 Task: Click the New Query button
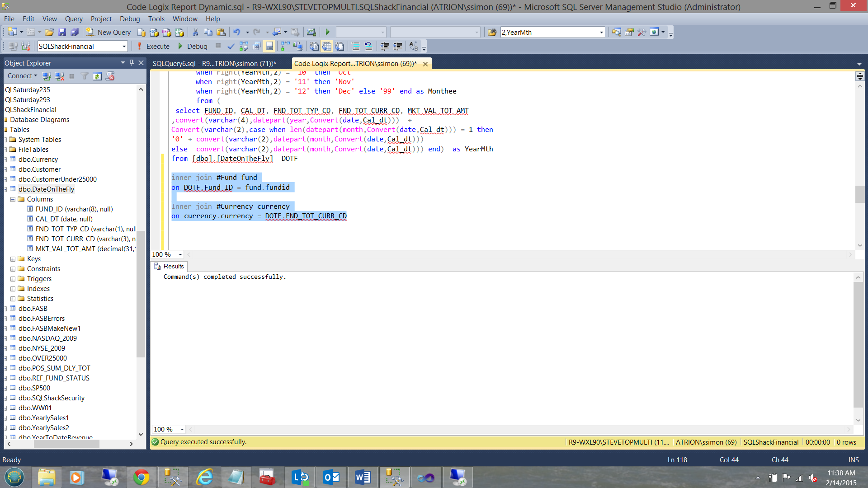[x=109, y=32]
